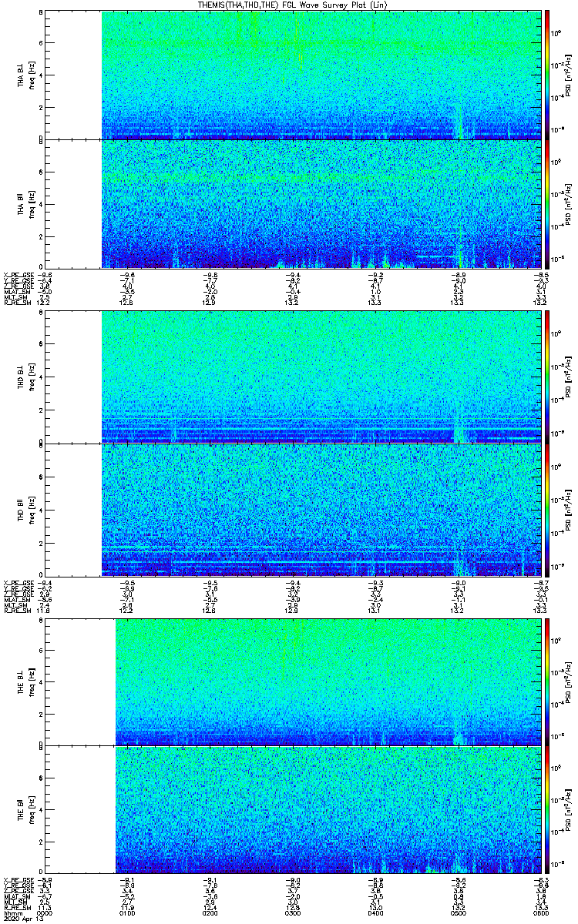Click the 'PSD [nT²/Hz]' label beside THD B⊥ colorbar

pos(568,376)
